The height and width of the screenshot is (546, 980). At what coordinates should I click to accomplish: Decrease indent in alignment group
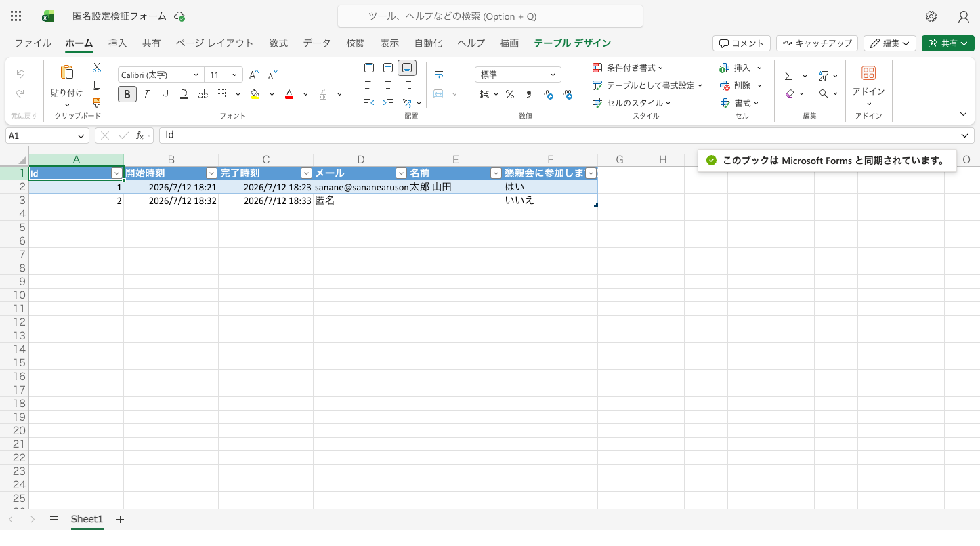[369, 103]
